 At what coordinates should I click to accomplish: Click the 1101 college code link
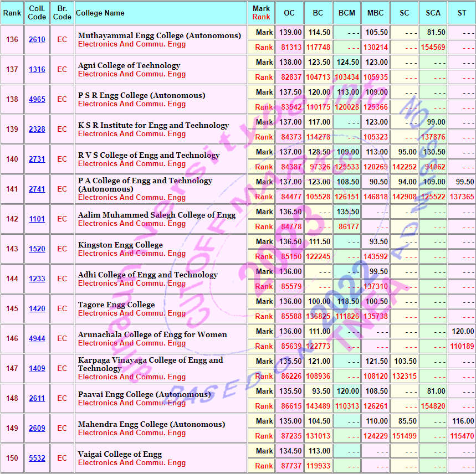click(37, 219)
